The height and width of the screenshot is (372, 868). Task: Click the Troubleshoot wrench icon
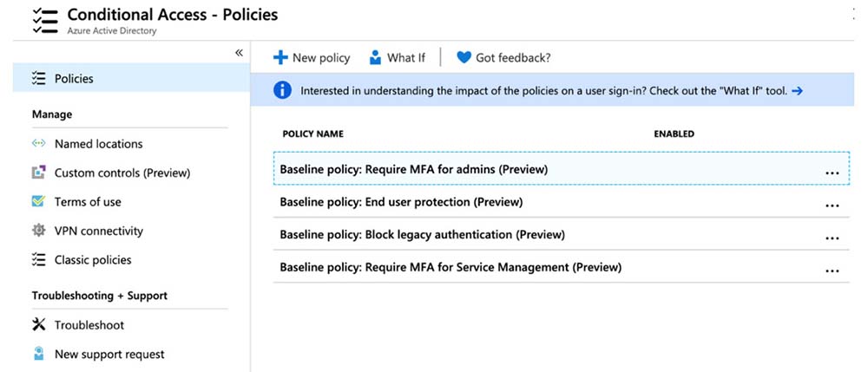pos(38,325)
